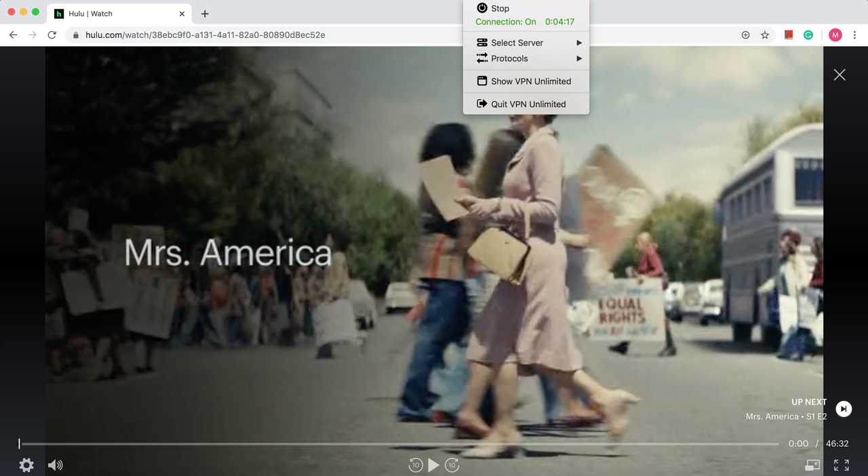Open the Chrome profile avatar M
Screen dimensions: 868x476
coord(835,35)
